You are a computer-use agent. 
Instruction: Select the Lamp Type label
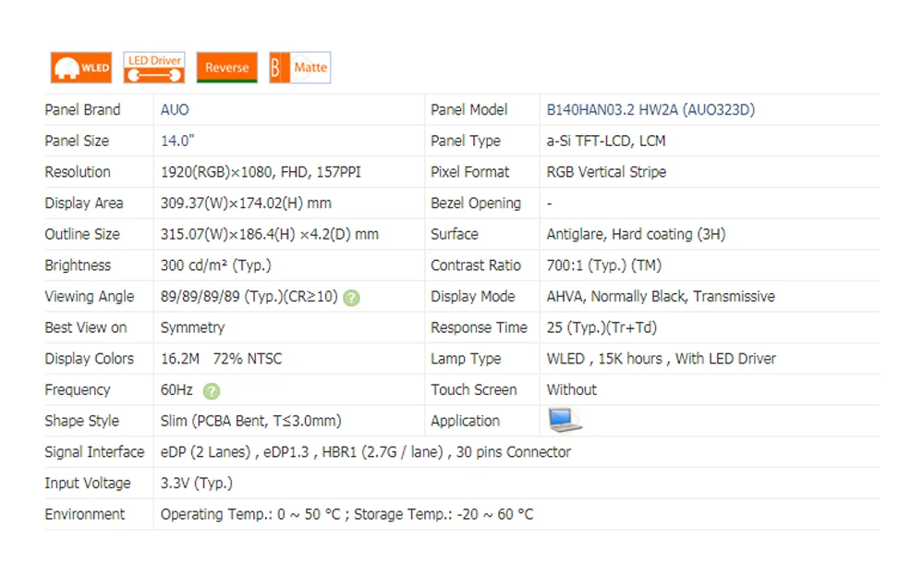(466, 359)
